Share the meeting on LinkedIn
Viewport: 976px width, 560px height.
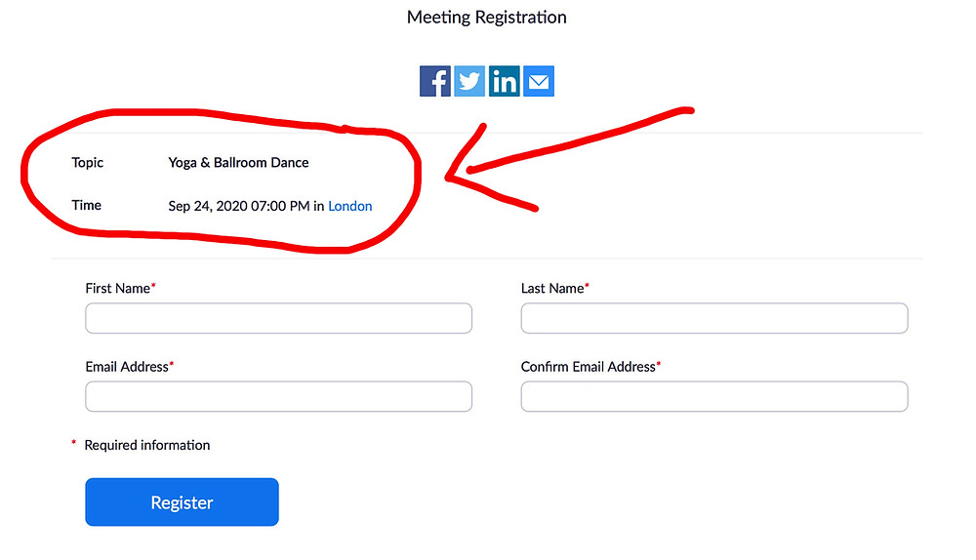(x=505, y=81)
